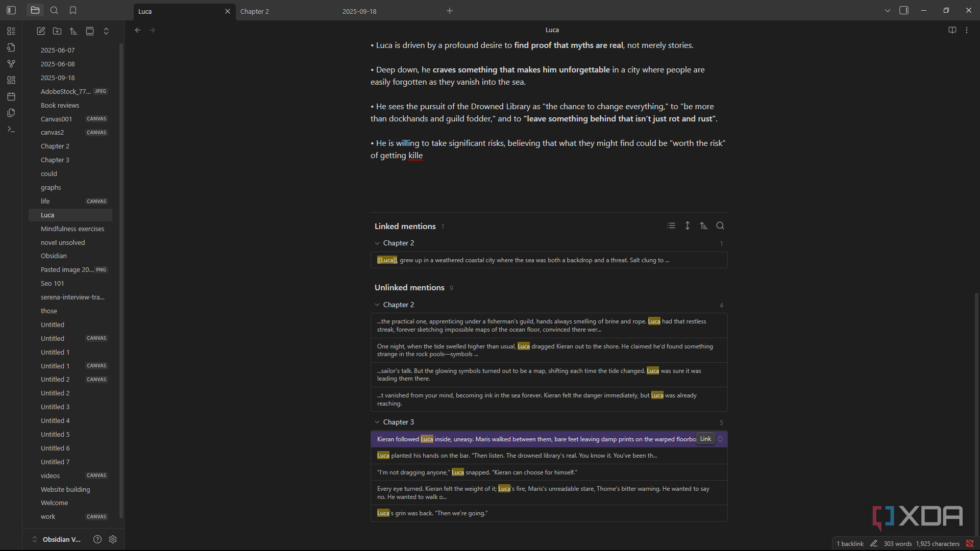Screen dimensions: 980x551
Task: Open more options menu for note
Action: click(967, 30)
